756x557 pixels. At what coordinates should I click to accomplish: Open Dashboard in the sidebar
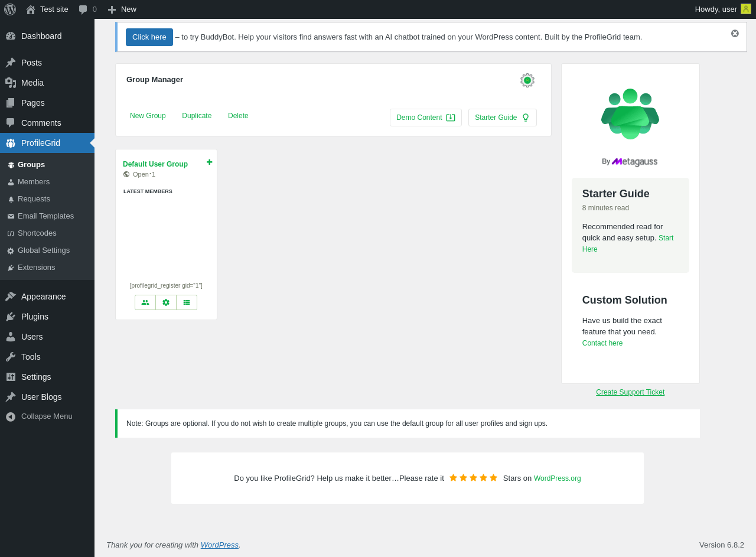47,36
